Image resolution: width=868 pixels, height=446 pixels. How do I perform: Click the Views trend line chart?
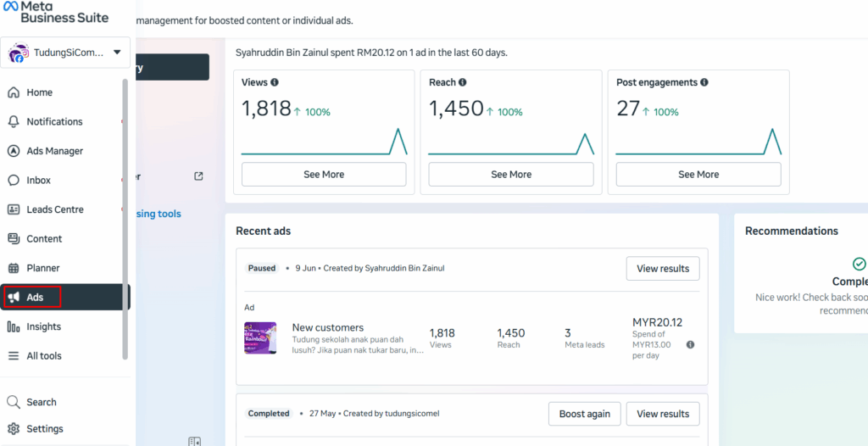(325, 142)
